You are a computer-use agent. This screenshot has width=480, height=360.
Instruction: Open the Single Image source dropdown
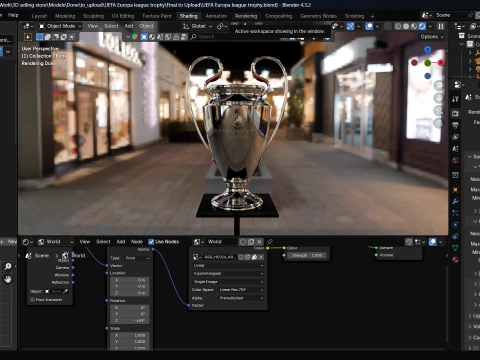point(228,282)
